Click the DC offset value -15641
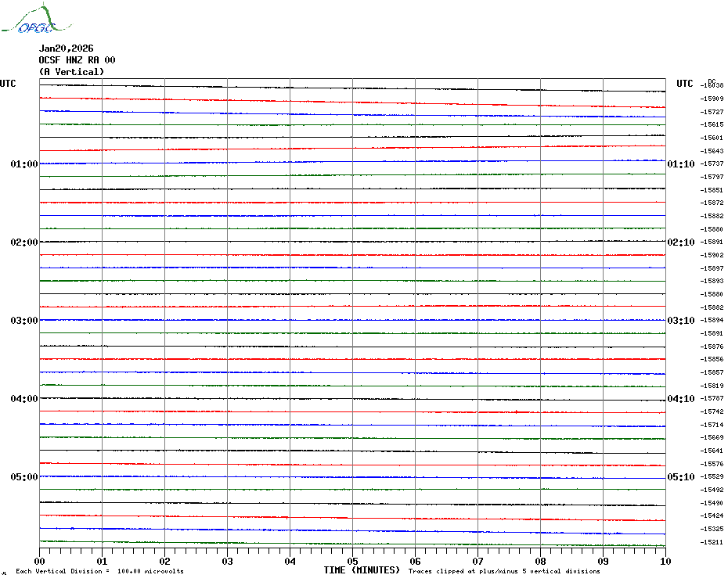Viewport: 728px width, 582px height. point(712,451)
